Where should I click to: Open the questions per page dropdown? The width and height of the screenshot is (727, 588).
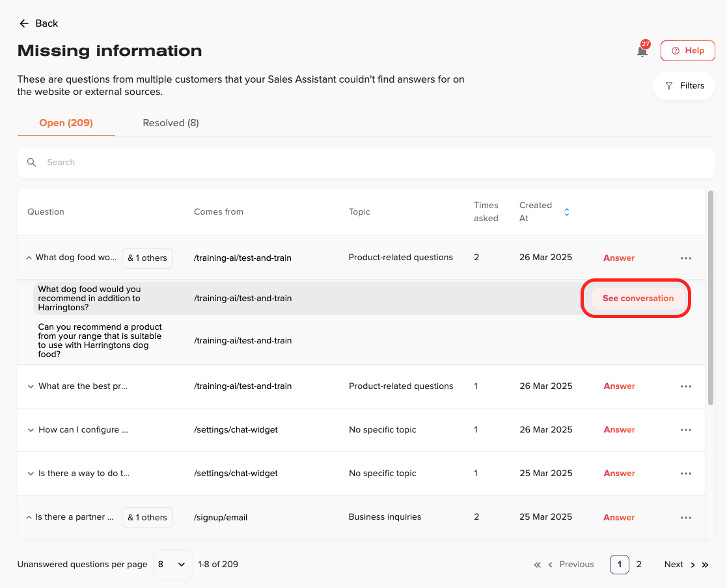[x=172, y=565]
